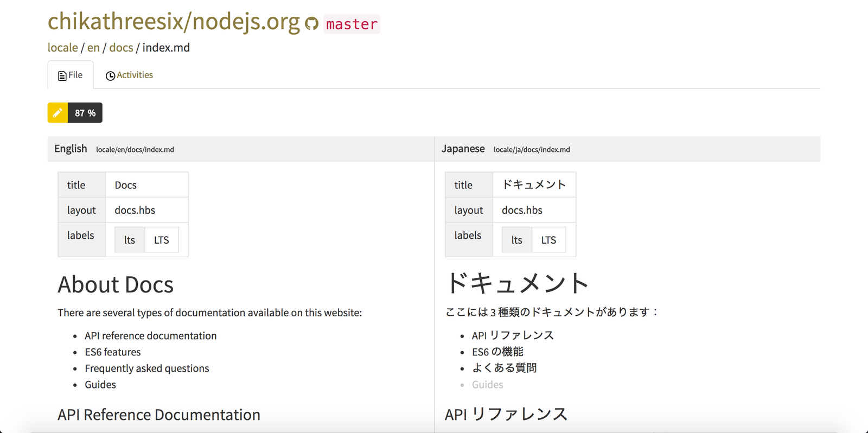
Task: Click ES6 features list item
Action: pyautogui.click(x=113, y=352)
